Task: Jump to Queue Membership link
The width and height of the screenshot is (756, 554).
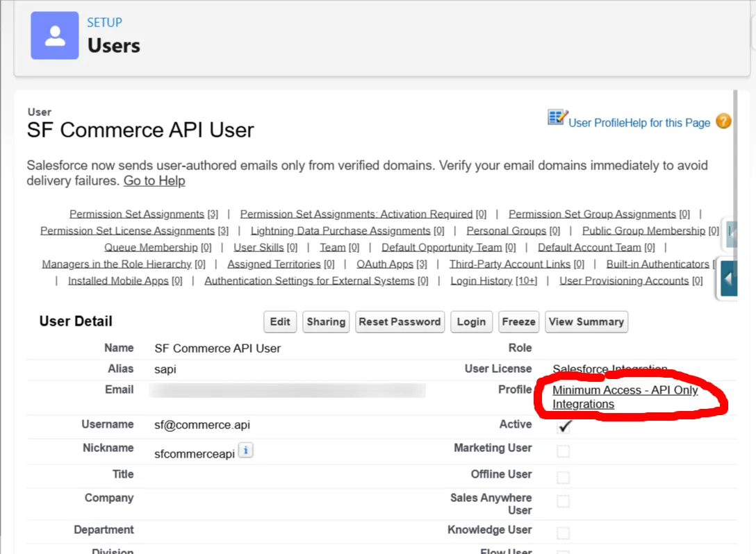Action: tap(158, 248)
